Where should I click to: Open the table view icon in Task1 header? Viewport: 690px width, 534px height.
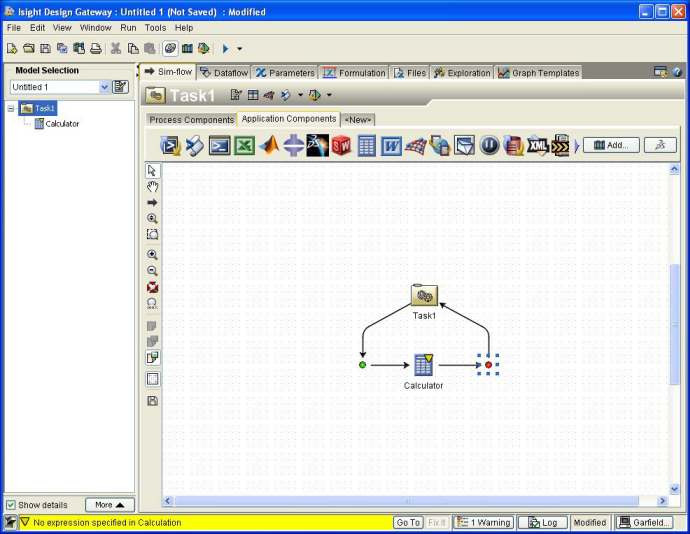coord(253,95)
